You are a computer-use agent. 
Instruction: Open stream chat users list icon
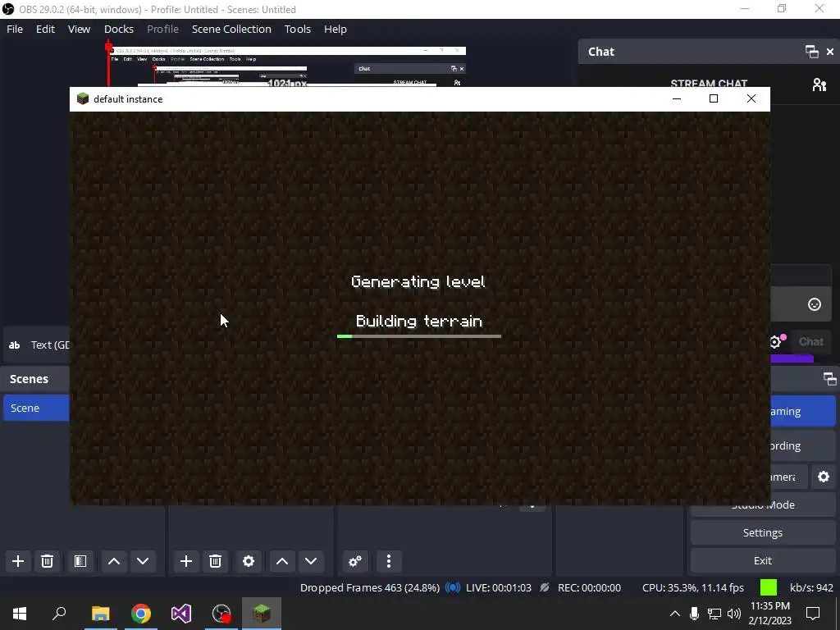[819, 84]
